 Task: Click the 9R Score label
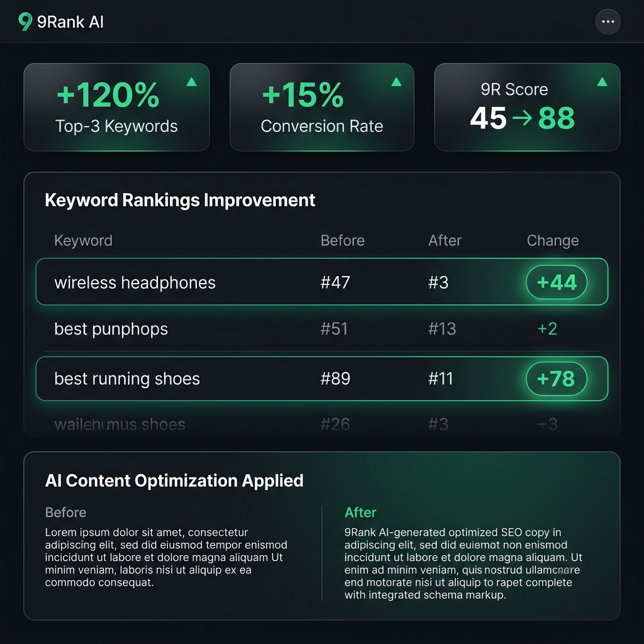click(514, 89)
